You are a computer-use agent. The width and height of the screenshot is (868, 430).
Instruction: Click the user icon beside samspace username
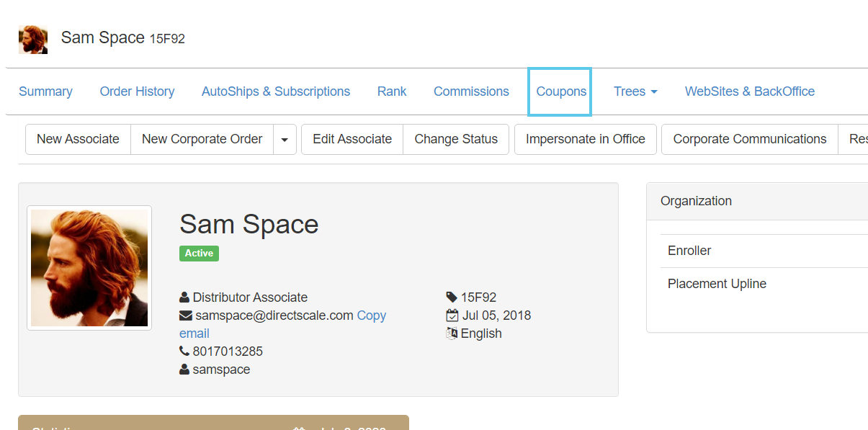coord(184,369)
